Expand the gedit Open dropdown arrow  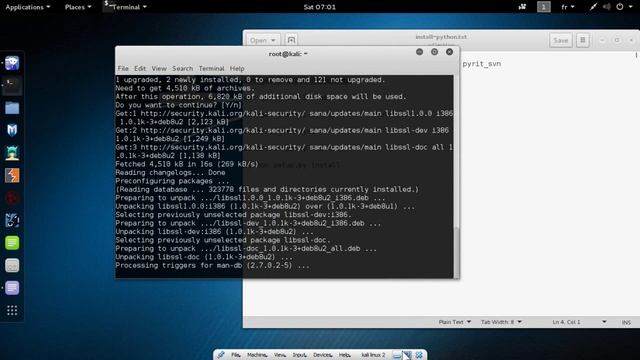273,40
